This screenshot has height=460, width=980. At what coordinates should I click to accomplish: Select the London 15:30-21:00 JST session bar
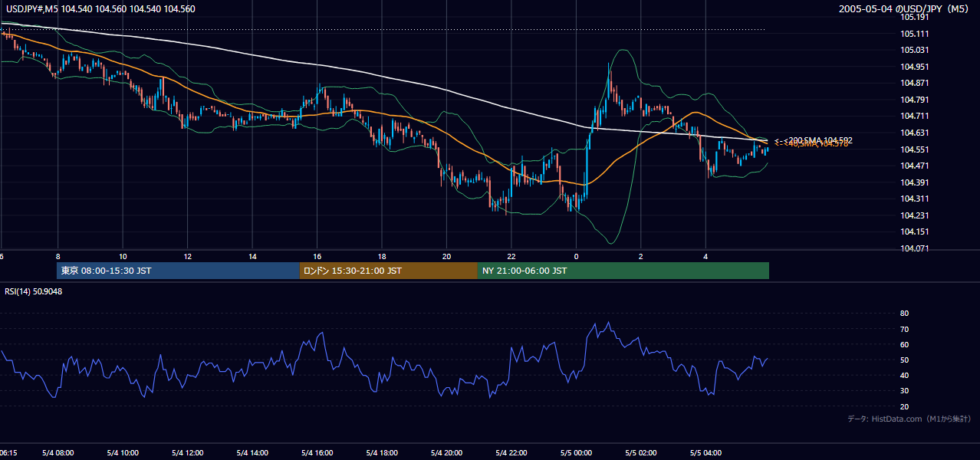click(389, 271)
